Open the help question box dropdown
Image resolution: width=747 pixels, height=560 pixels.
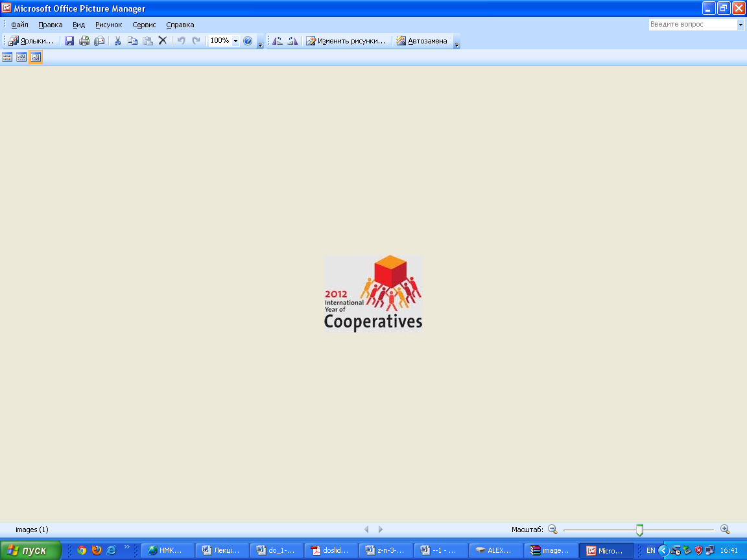(741, 24)
